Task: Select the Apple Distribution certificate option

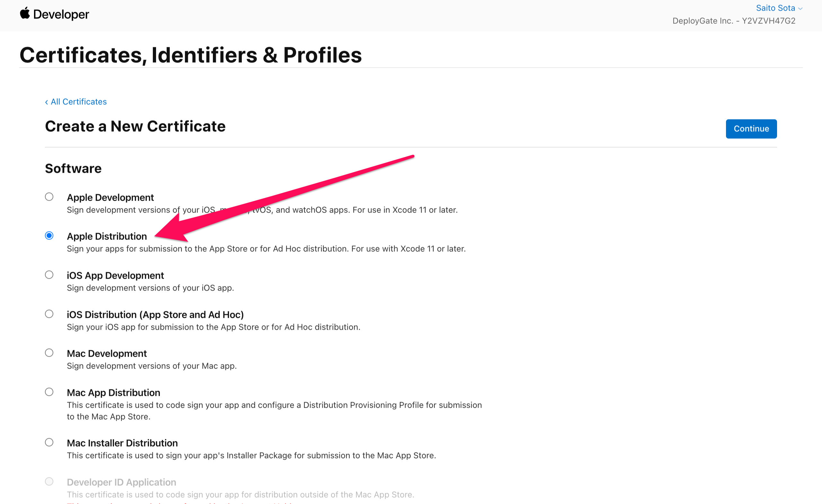Action: (49, 236)
